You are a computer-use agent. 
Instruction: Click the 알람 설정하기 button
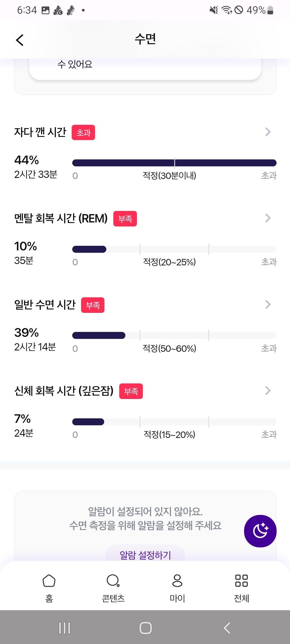tap(145, 554)
